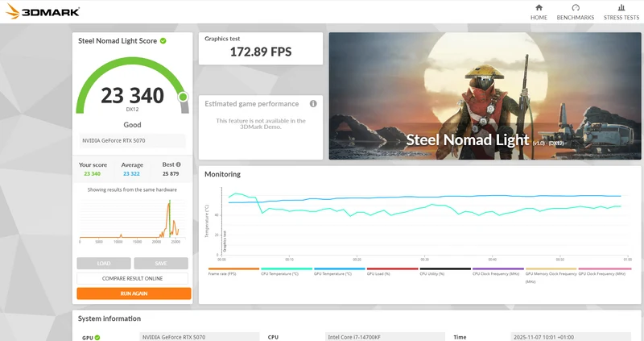
Task: Click the LOAD button
Action: (104, 264)
